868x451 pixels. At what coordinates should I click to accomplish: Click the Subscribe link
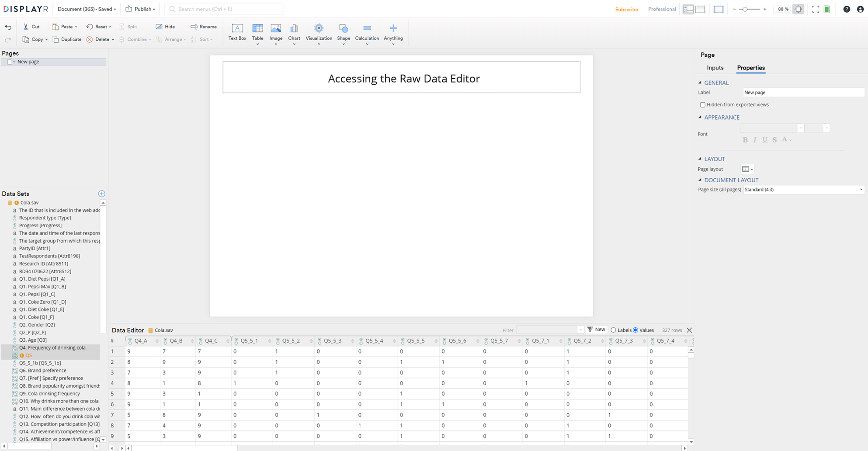click(x=626, y=9)
